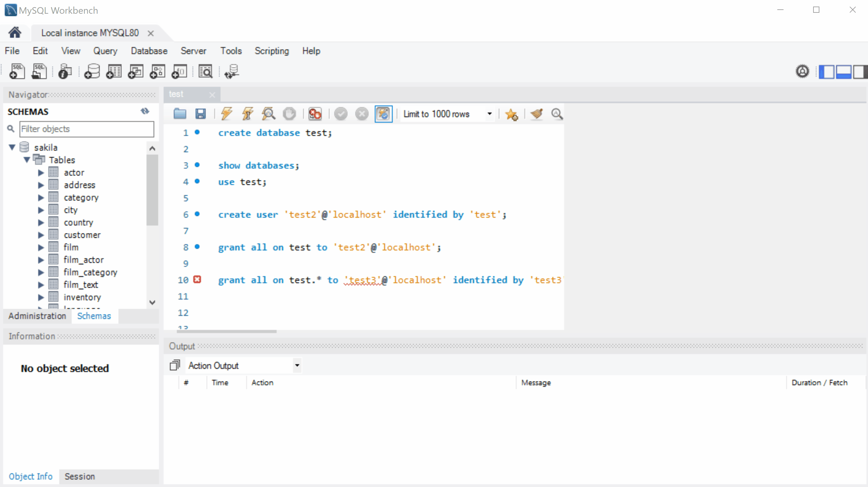Close the test query tab
Viewport: 868px width, 487px height.
coord(212,95)
